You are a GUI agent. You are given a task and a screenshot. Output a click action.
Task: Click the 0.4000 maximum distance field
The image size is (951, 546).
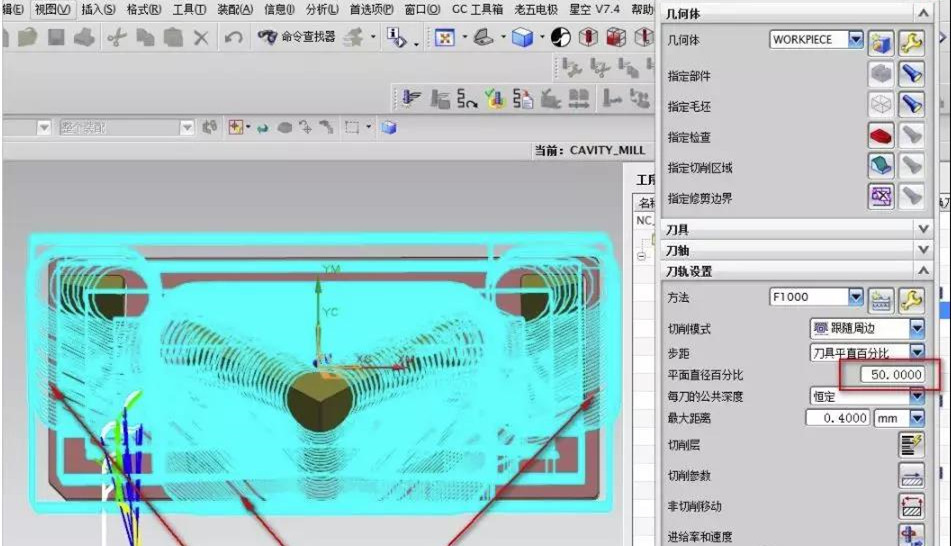[838, 418]
